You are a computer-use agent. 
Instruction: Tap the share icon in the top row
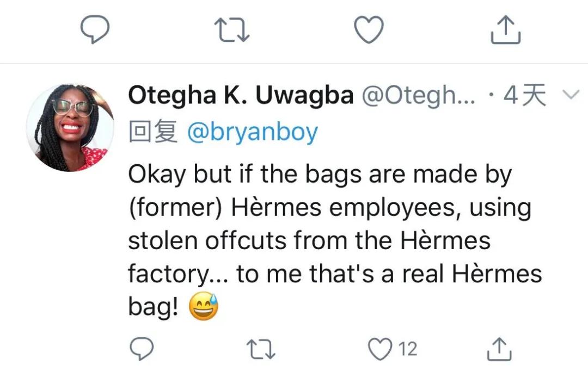coord(506,29)
